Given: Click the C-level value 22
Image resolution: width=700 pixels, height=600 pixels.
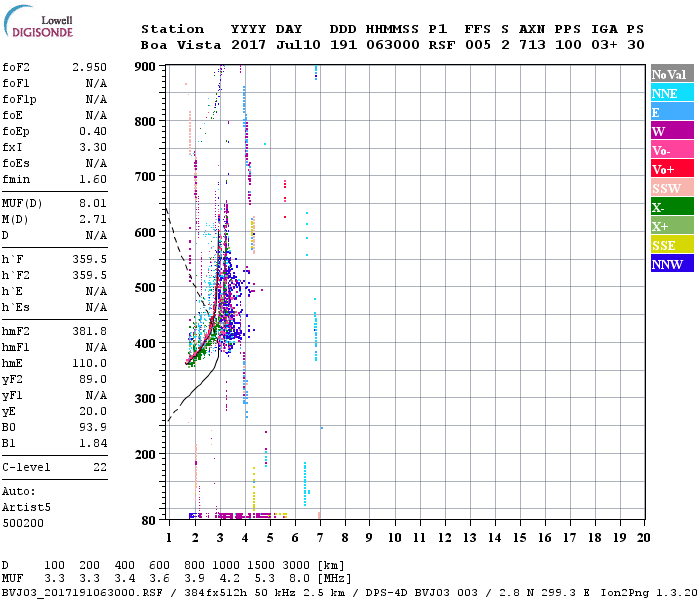Looking at the screenshot, I should click(x=100, y=467).
